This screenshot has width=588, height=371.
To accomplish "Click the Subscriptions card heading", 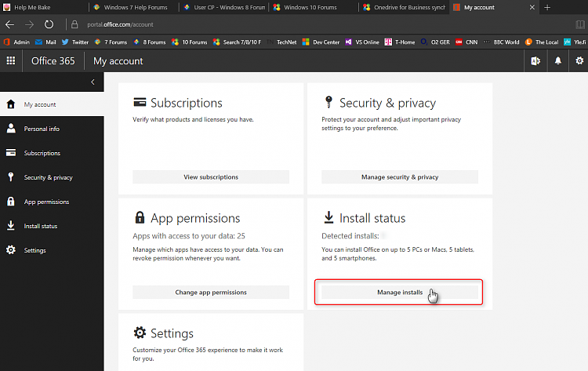I will coord(187,103).
